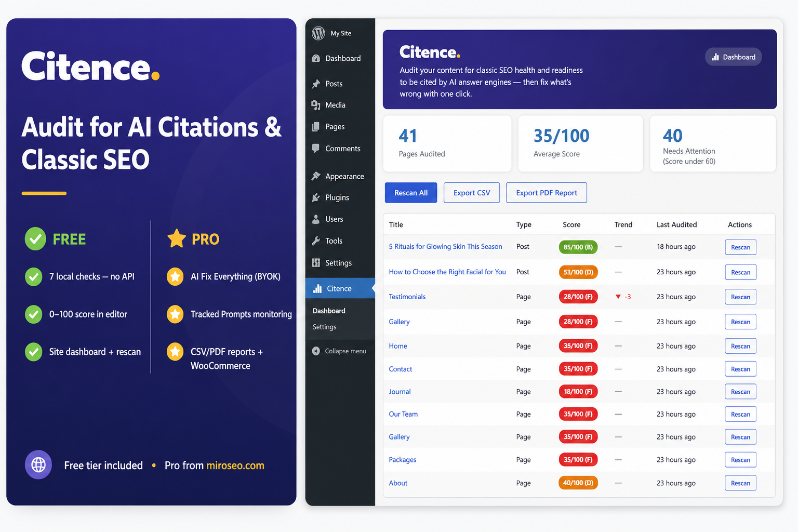The width and height of the screenshot is (798, 532).
Task: Click the Citence bar chart icon
Action: [317, 288]
